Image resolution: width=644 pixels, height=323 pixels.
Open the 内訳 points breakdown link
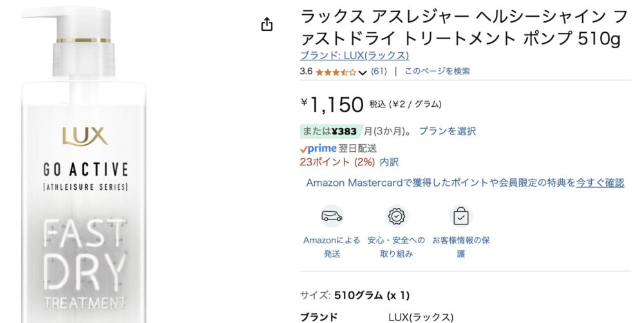389,162
